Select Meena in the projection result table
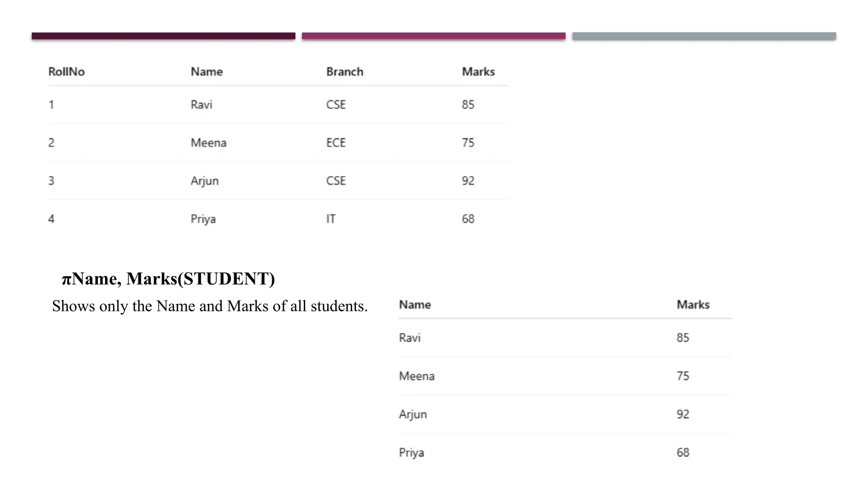 tap(417, 376)
